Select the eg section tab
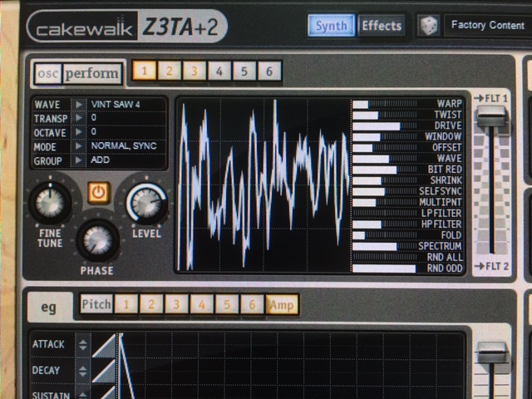This screenshot has width=532, height=399. pyautogui.click(x=49, y=307)
